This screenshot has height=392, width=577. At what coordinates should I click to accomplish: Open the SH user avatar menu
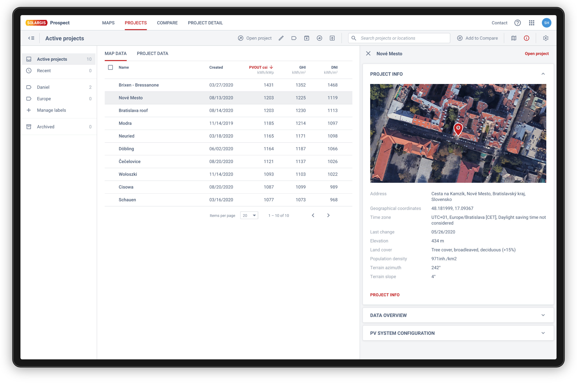[547, 23]
